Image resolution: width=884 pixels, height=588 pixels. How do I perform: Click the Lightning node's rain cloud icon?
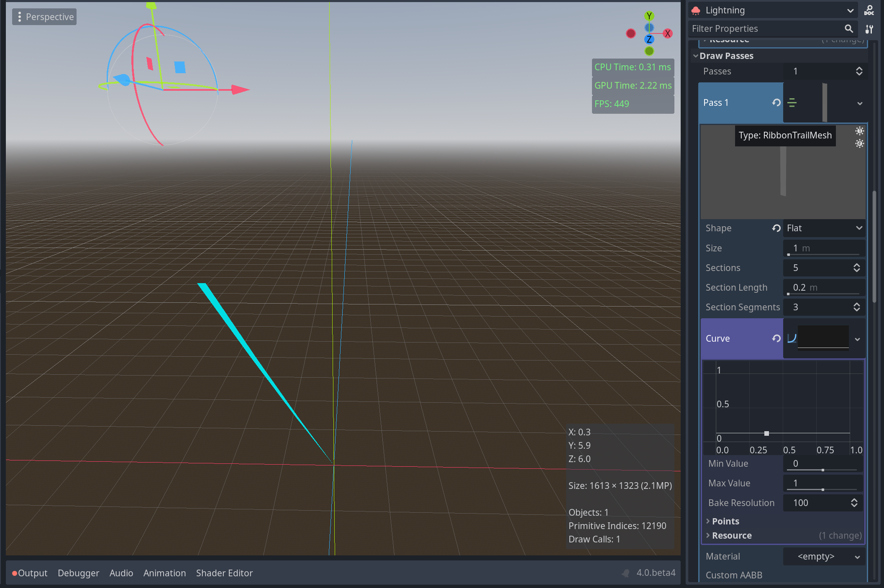[x=696, y=10]
